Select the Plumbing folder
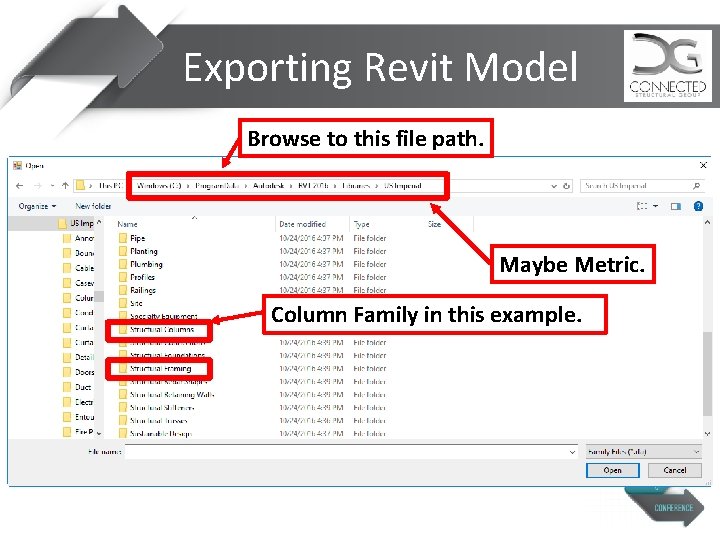The height and width of the screenshot is (540, 720). click(146, 264)
